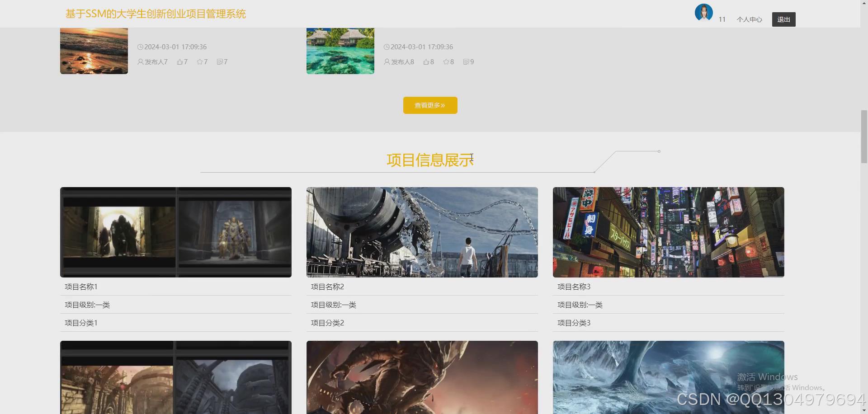Click thumbs-up icon on 发布人8 post

point(426,62)
